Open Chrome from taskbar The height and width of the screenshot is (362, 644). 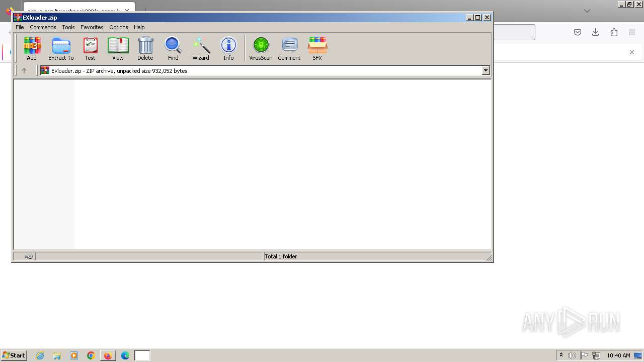pyautogui.click(x=91, y=355)
